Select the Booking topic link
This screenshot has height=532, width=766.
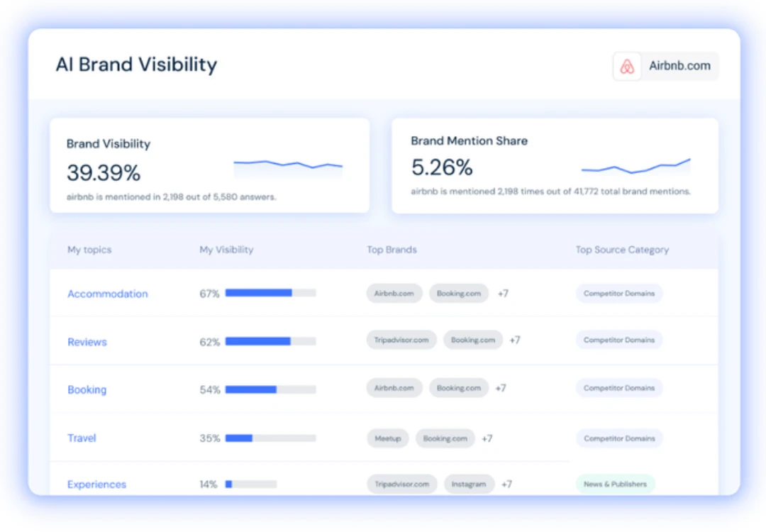click(x=87, y=390)
